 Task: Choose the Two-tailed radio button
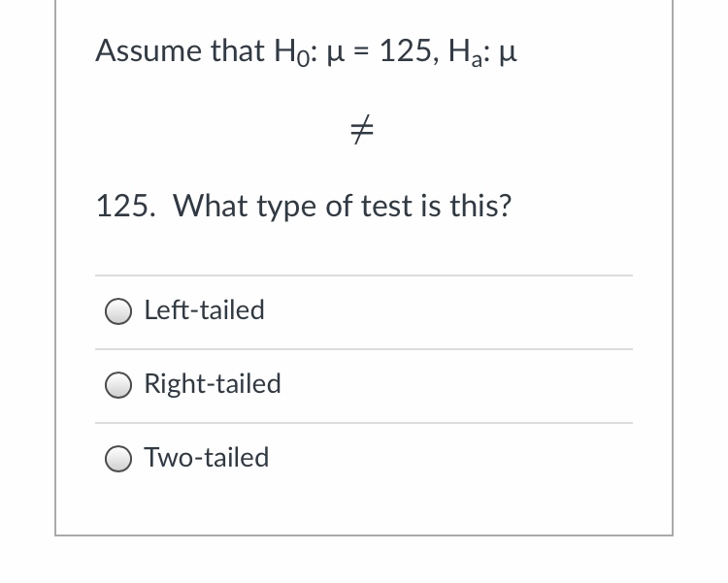[119, 459]
